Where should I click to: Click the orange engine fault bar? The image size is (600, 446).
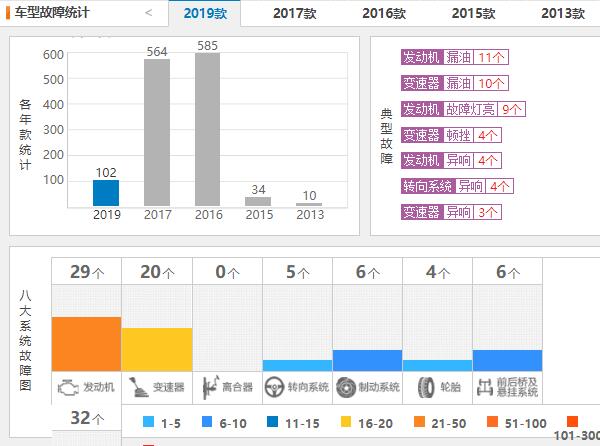click(x=86, y=344)
